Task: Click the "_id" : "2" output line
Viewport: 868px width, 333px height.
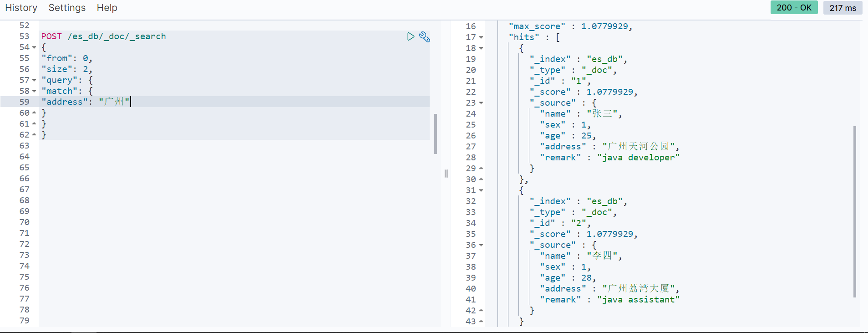Action: point(560,223)
